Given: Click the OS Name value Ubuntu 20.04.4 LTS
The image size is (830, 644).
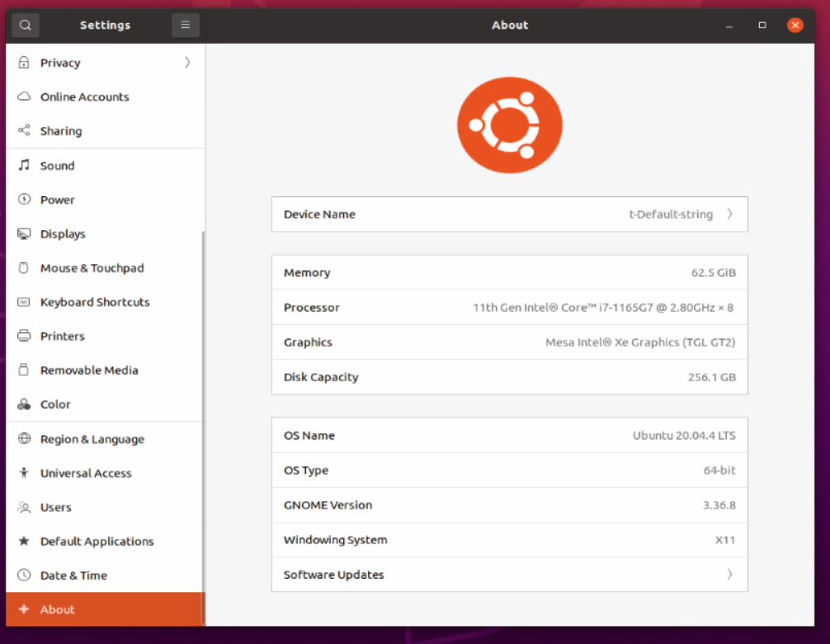Looking at the screenshot, I should (684, 435).
